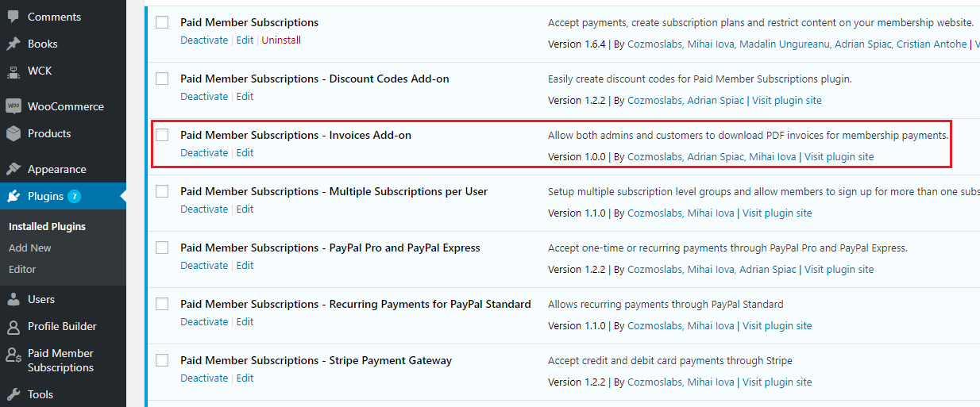Viewport: 980px width, 407px height.
Task: Open Products via the box icon
Action: [x=14, y=133]
